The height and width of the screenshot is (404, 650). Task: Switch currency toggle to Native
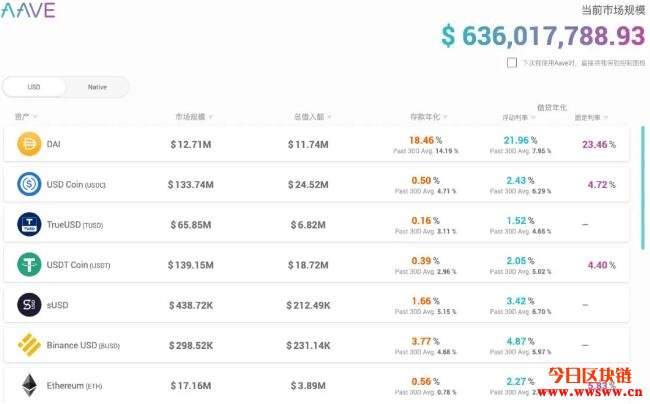click(x=97, y=87)
